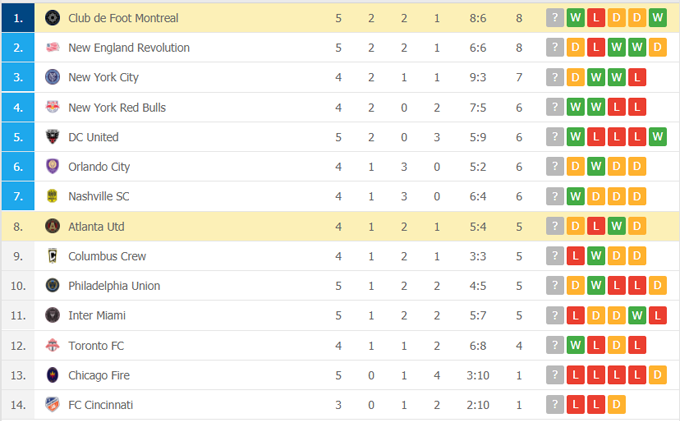
Task: Click the DC United crest icon
Action: tap(53, 137)
